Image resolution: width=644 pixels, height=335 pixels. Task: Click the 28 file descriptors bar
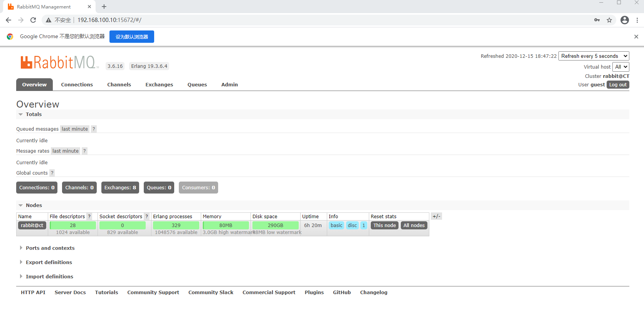(73, 226)
